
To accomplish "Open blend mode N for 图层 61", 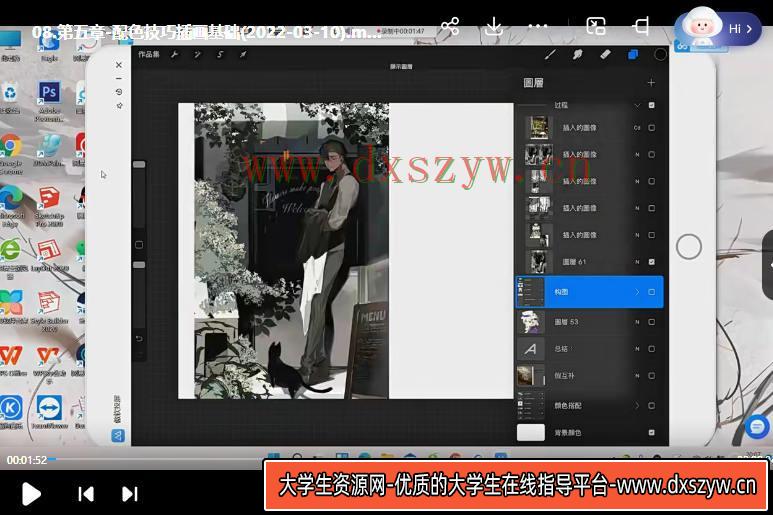I will point(637,262).
